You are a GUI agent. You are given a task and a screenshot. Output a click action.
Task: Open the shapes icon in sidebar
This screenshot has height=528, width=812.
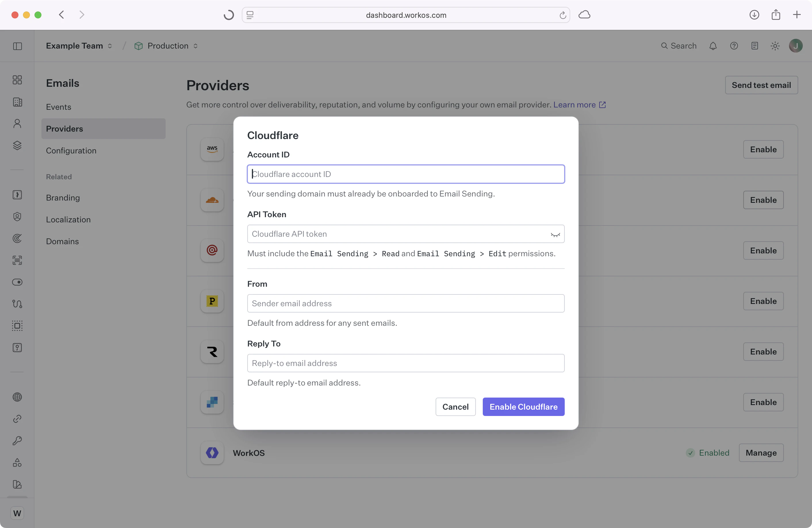17,462
